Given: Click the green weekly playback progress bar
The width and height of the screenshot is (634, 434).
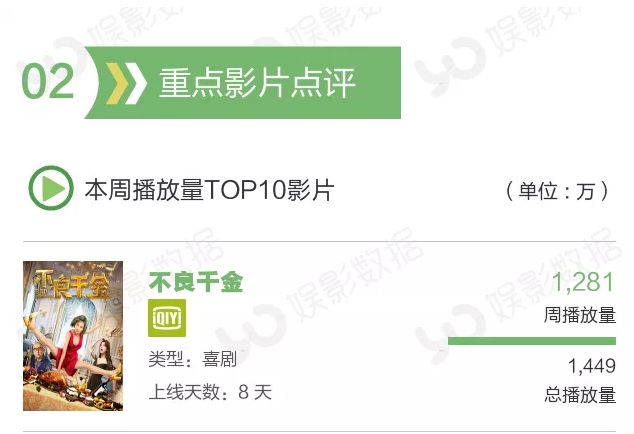Looking at the screenshot, I should point(532,341).
